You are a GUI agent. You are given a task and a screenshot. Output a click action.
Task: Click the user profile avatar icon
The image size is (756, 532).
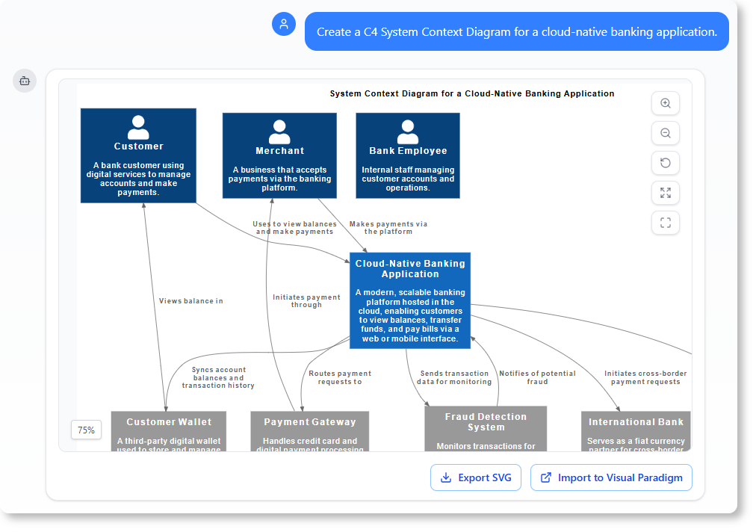coord(284,24)
